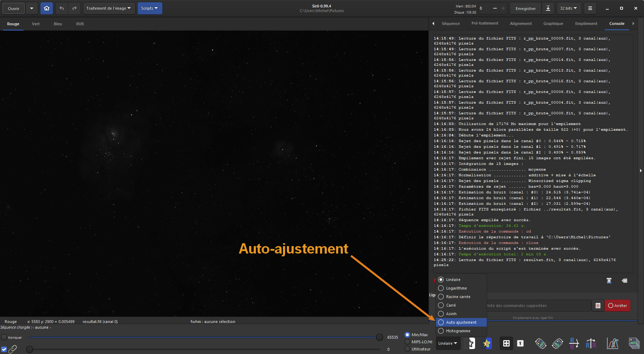This screenshot has height=354, width=644.
Task: Open the Empilement tab
Action: pyautogui.click(x=586, y=24)
